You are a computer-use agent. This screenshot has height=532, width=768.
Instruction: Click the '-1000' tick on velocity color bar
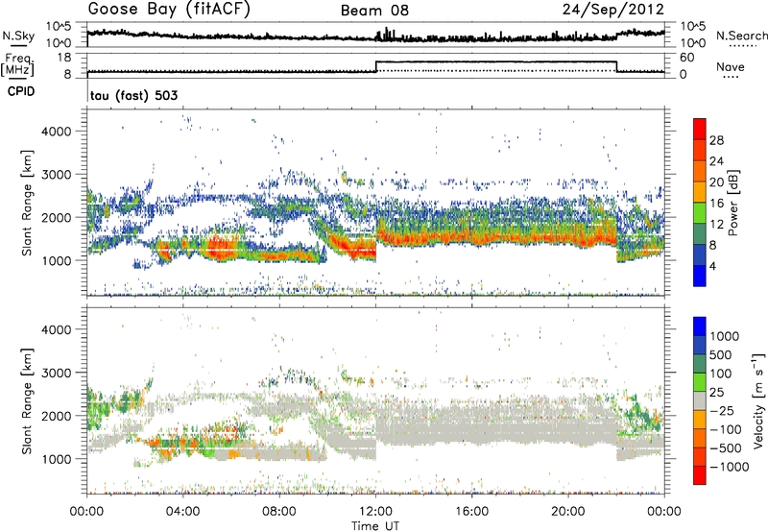click(730, 467)
